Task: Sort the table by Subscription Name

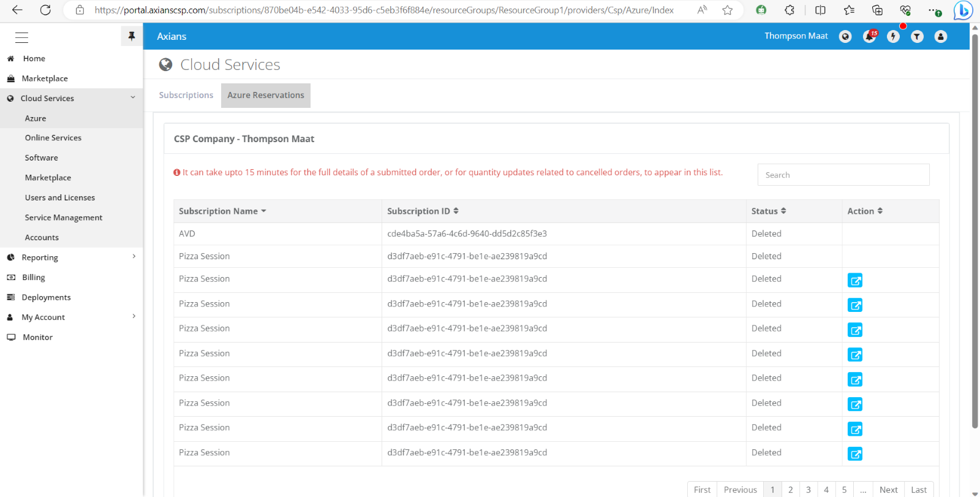Action: pyautogui.click(x=222, y=211)
